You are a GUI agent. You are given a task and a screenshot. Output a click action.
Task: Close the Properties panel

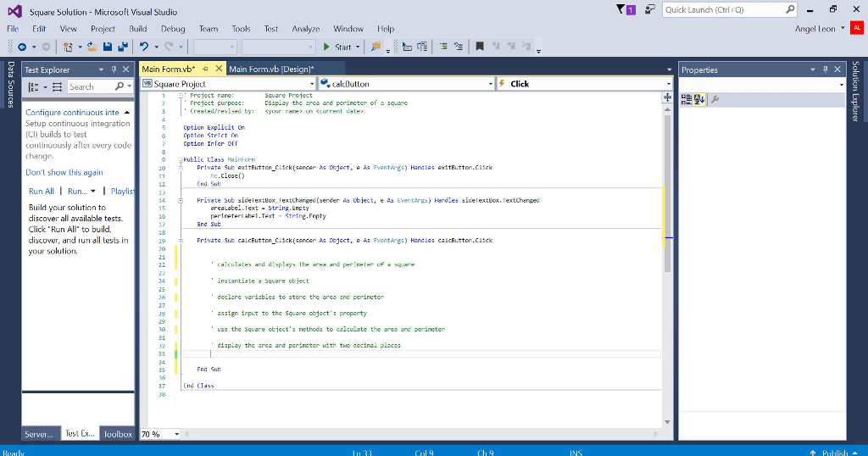[x=837, y=70]
